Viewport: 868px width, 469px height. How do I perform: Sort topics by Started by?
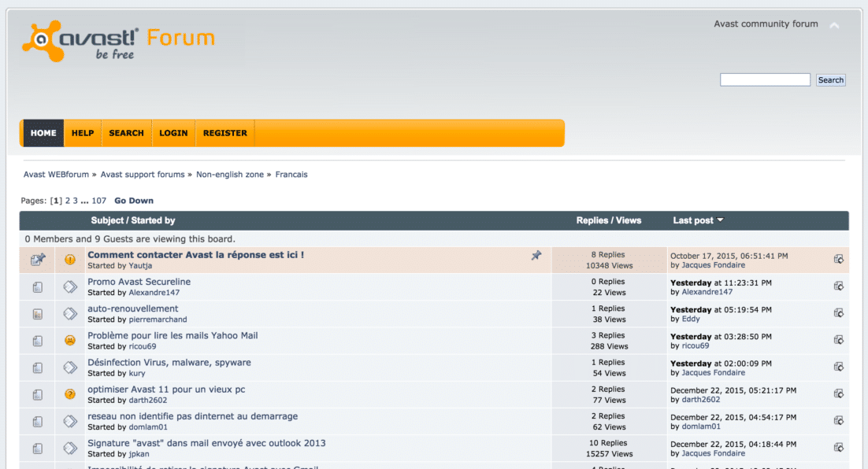point(153,220)
